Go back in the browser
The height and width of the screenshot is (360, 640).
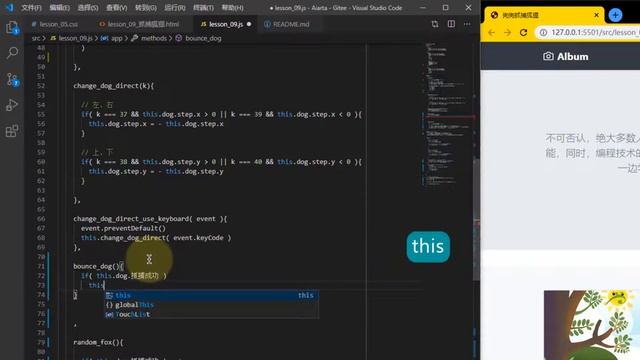[491, 33]
